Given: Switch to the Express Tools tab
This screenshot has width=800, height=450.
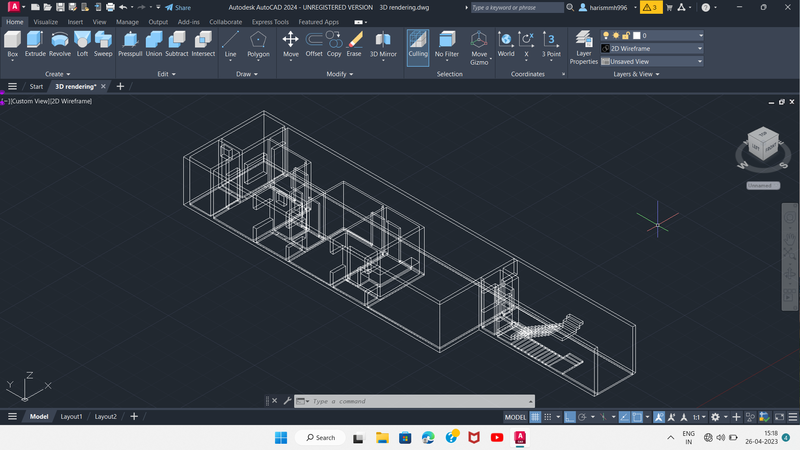Looking at the screenshot, I should coord(270,22).
